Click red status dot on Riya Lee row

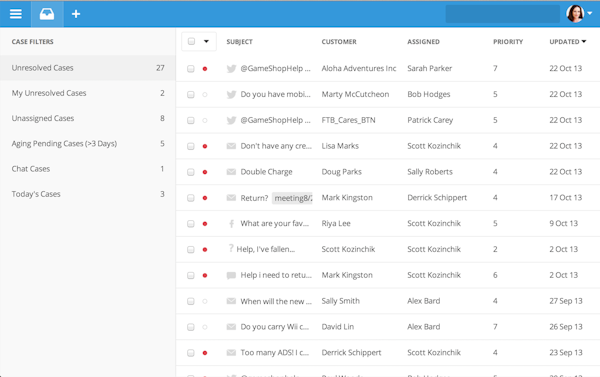(x=205, y=224)
